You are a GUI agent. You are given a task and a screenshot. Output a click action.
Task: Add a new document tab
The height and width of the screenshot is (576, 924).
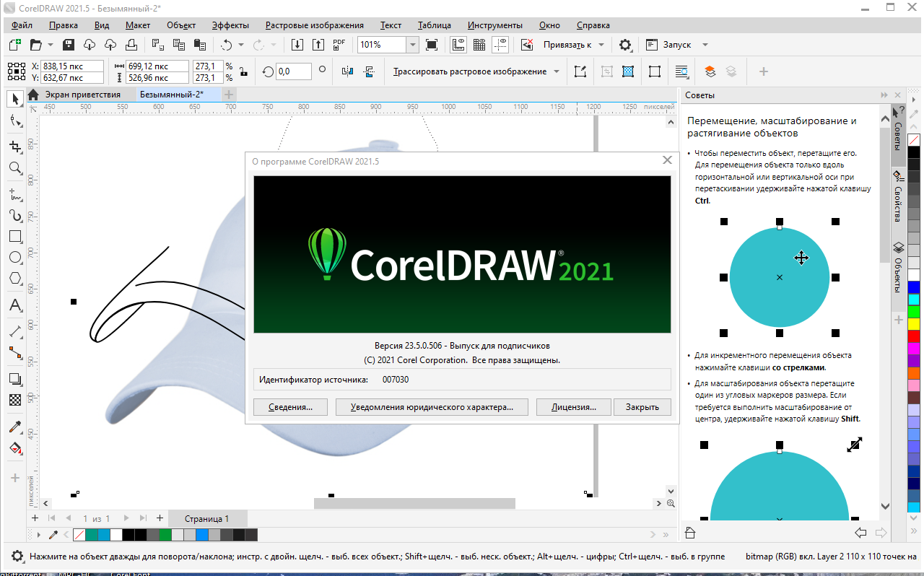coord(228,95)
